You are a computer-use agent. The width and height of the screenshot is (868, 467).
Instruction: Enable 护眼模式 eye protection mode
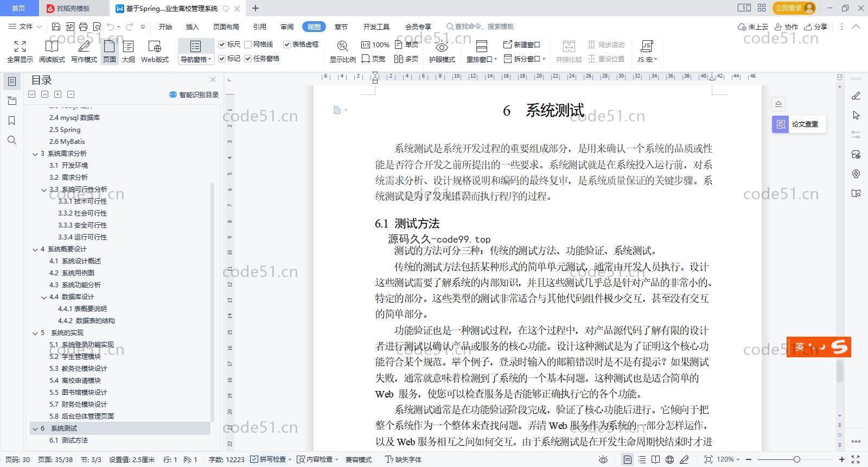[x=442, y=52]
